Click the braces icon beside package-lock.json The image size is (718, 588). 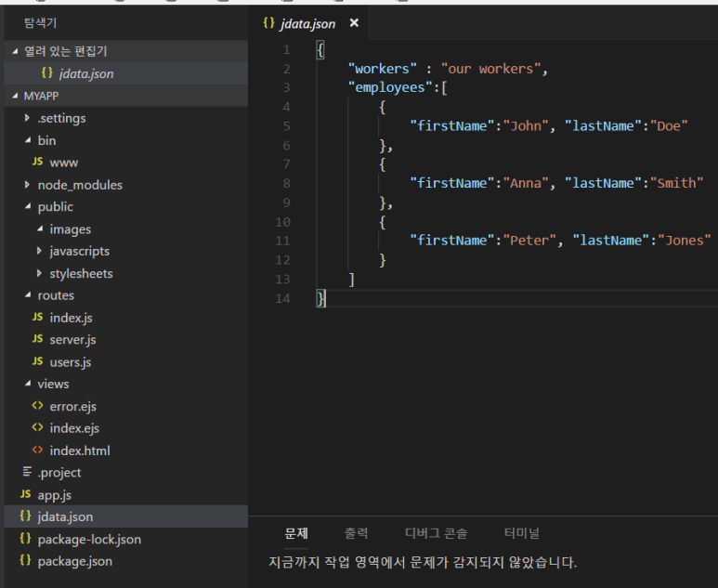click(x=26, y=539)
